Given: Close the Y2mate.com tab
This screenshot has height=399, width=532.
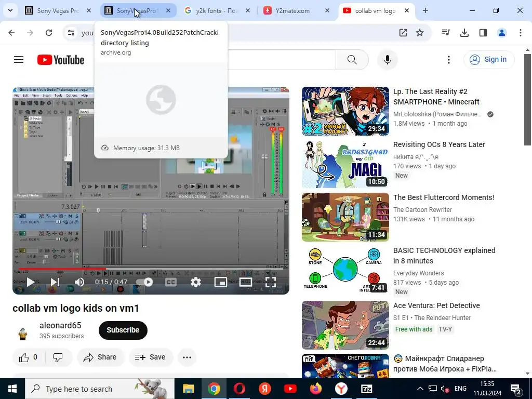Looking at the screenshot, I should click(x=327, y=10).
